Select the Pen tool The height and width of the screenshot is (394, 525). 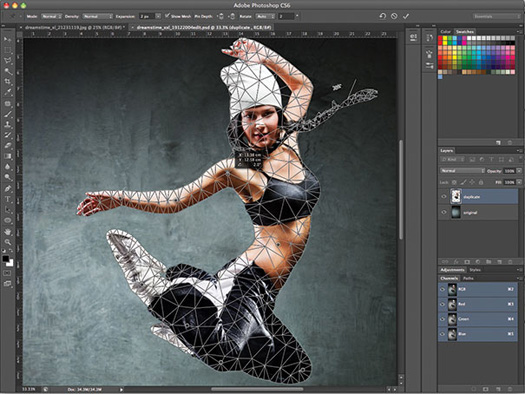point(7,189)
